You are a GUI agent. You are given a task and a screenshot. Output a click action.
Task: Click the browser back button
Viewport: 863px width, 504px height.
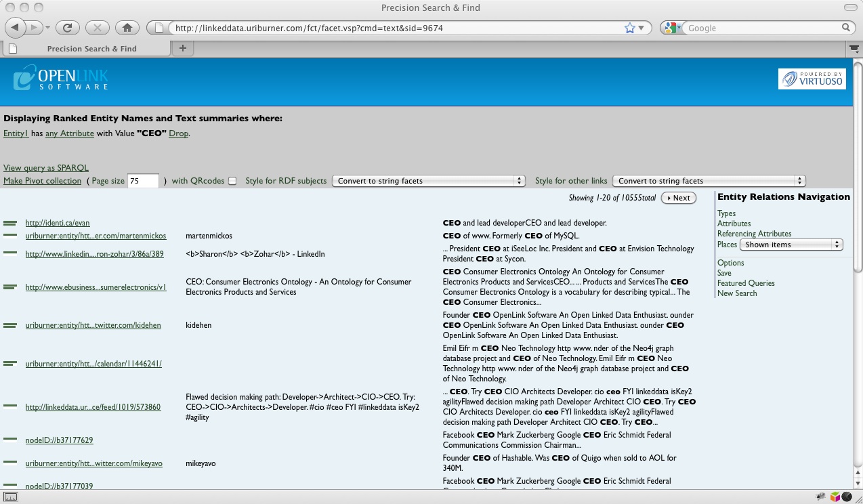click(x=16, y=28)
